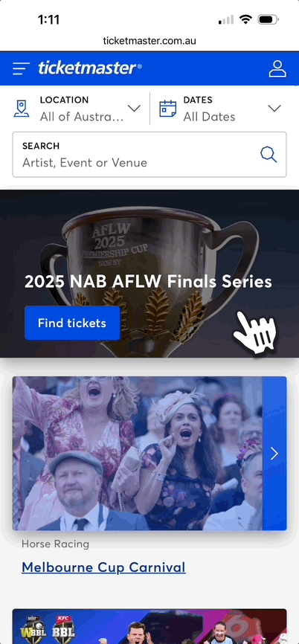
Task: Tap the calendar dates icon
Action: [167, 109]
